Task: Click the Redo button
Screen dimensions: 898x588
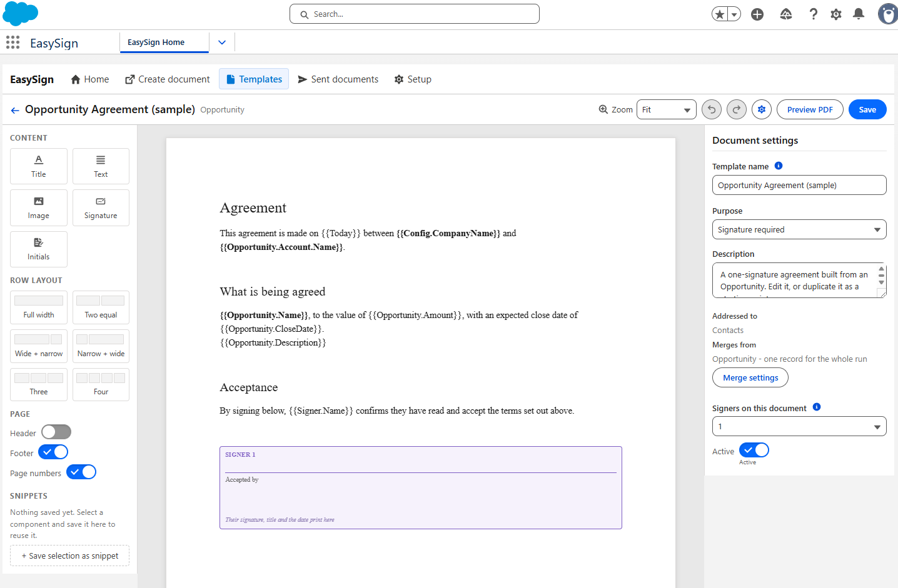Action: pyautogui.click(x=737, y=109)
